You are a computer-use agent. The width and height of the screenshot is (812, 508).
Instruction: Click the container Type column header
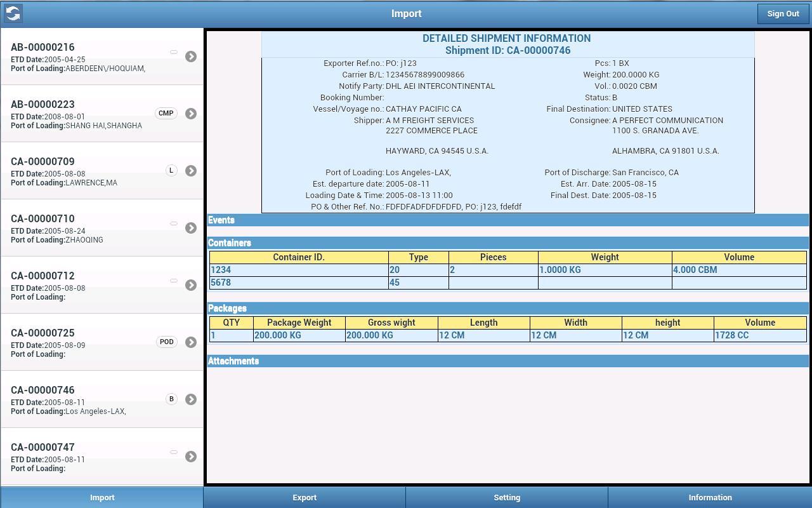tap(419, 257)
